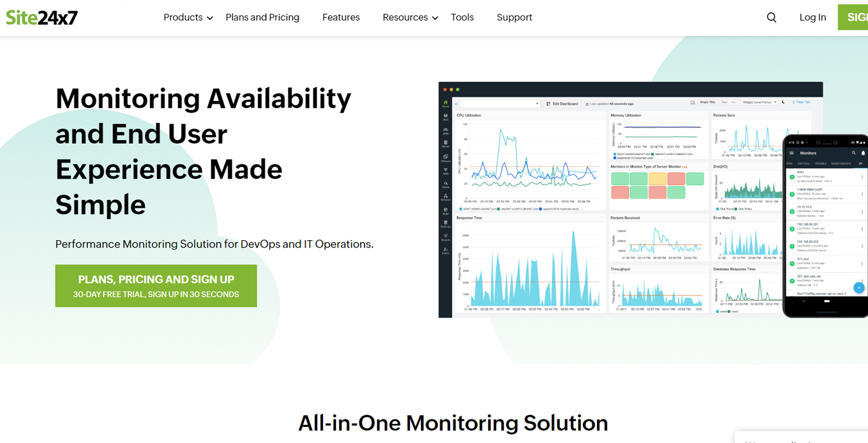Image resolution: width=868 pixels, height=443 pixels.
Task: Open the Tools menu item
Action: [x=462, y=17]
